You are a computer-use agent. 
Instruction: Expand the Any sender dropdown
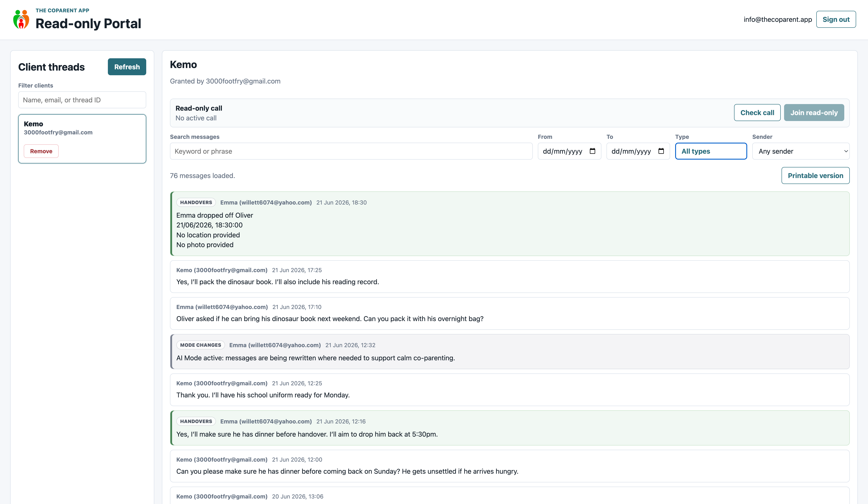(x=800, y=151)
